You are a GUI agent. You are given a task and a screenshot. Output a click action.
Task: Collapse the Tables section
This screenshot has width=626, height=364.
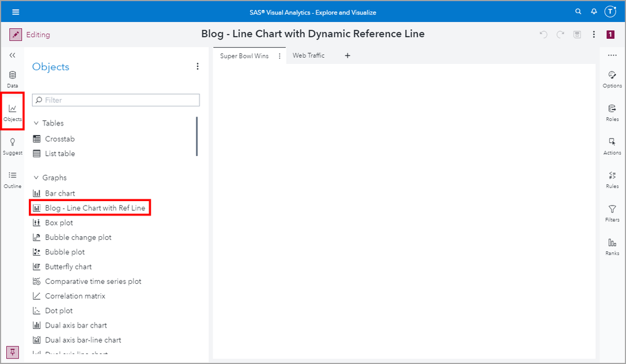click(36, 123)
